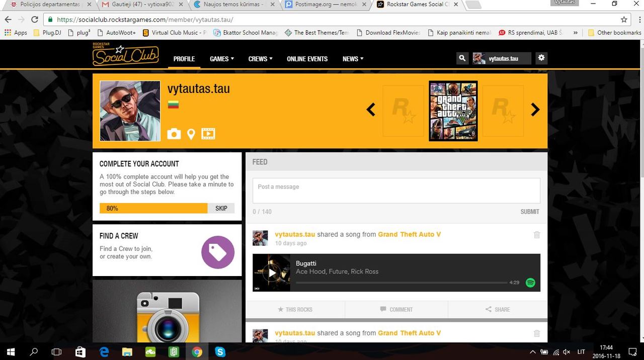
Task: Go back in browser history
Action: (x=8, y=20)
